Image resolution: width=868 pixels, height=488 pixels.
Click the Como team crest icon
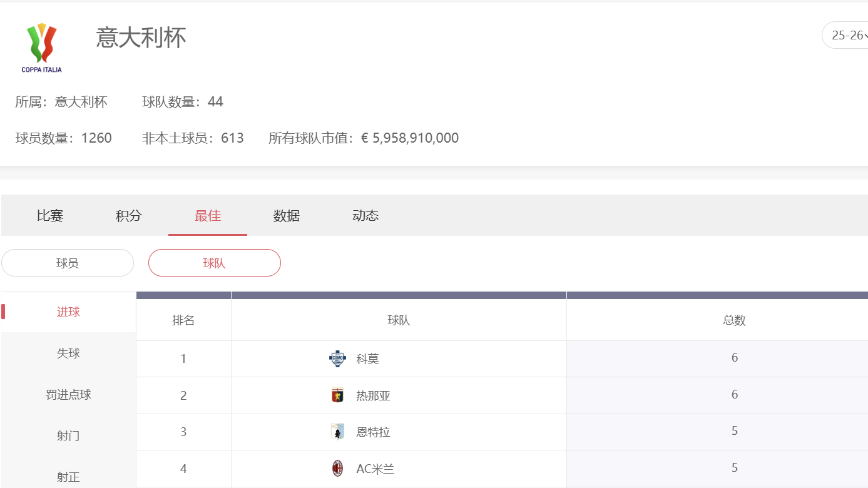tap(337, 358)
